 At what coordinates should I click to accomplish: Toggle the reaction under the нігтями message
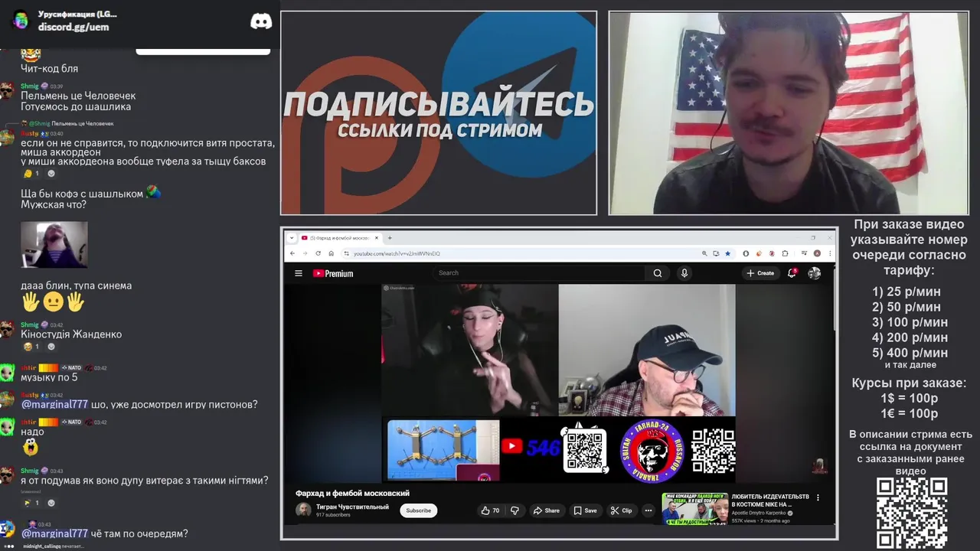[x=31, y=503]
